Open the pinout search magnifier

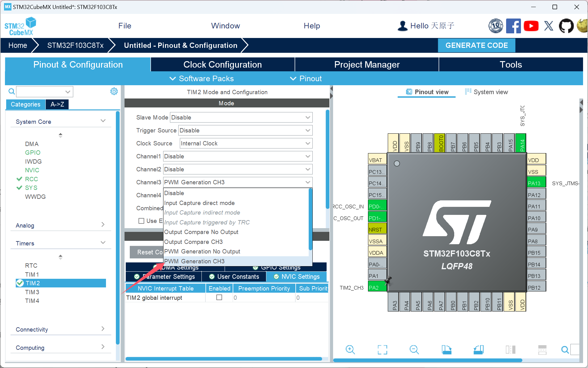565,350
